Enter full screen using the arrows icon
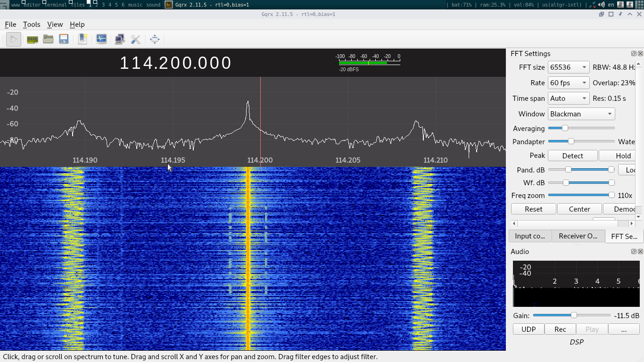Screen dimensions: 644x362 [x=155, y=39]
